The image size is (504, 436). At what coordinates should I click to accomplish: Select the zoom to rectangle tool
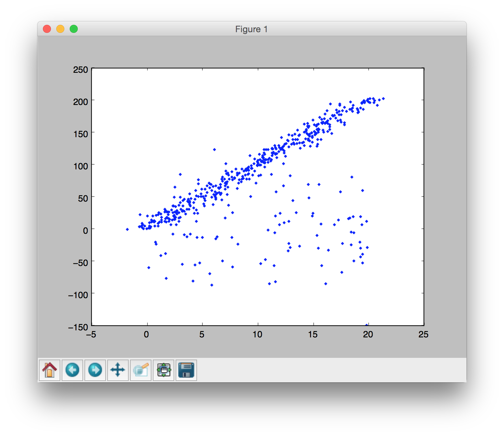pyautogui.click(x=141, y=370)
